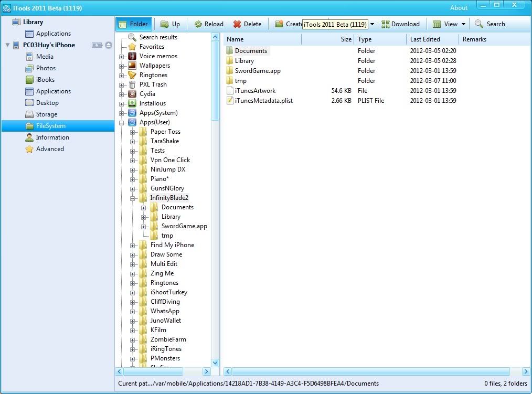Toggle the Folder pane button
The image size is (532, 394).
pyautogui.click(x=134, y=24)
